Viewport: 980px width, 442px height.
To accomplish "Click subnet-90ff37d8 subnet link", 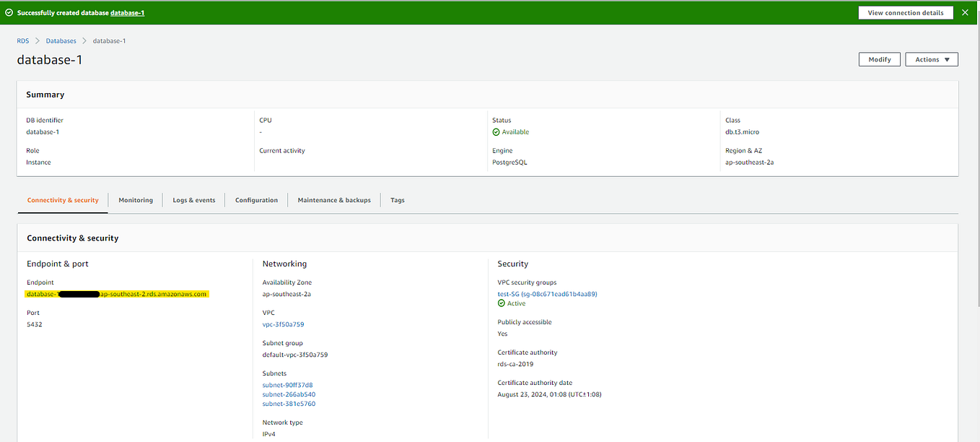I will pyautogui.click(x=288, y=385).
